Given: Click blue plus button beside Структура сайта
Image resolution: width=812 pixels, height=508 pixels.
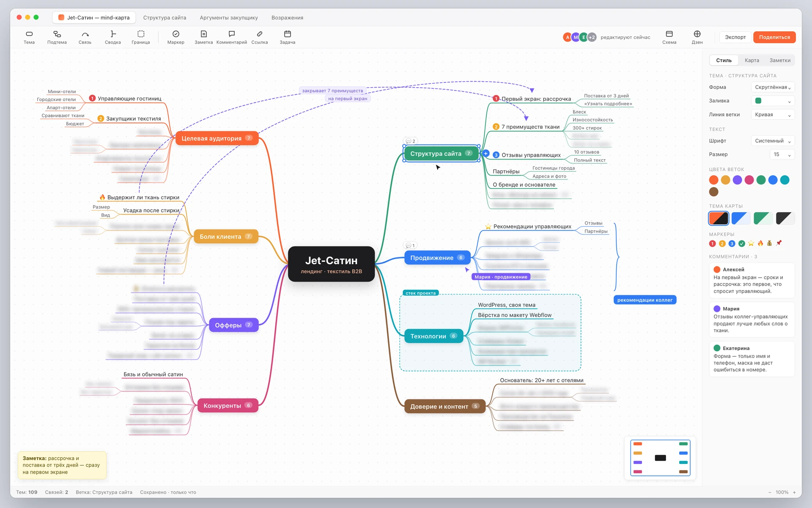Looking at the screenshot, I should (486, 154).
